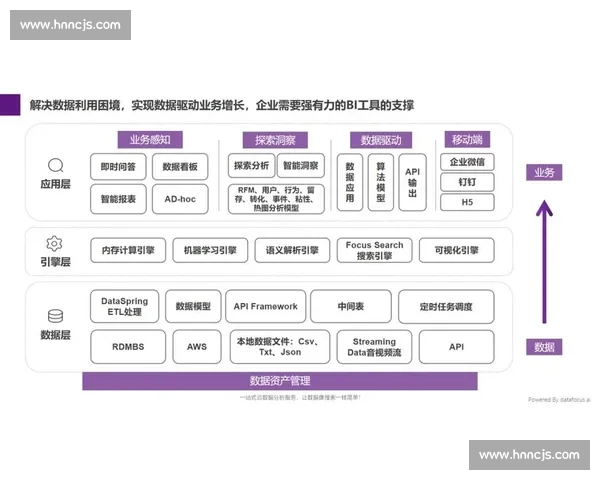Click the gear icon above 引擎层
Viewport: 600px width, 480px height.
[54, 243]
